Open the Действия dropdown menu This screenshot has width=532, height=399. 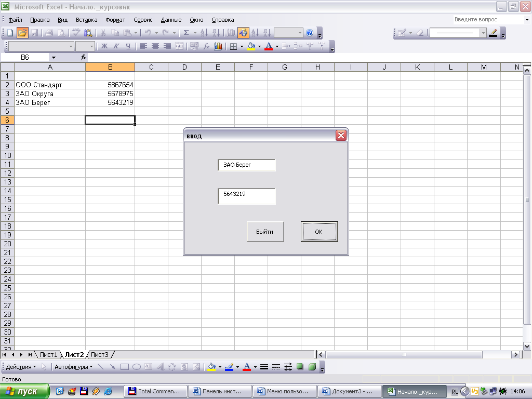coord(21,367)
